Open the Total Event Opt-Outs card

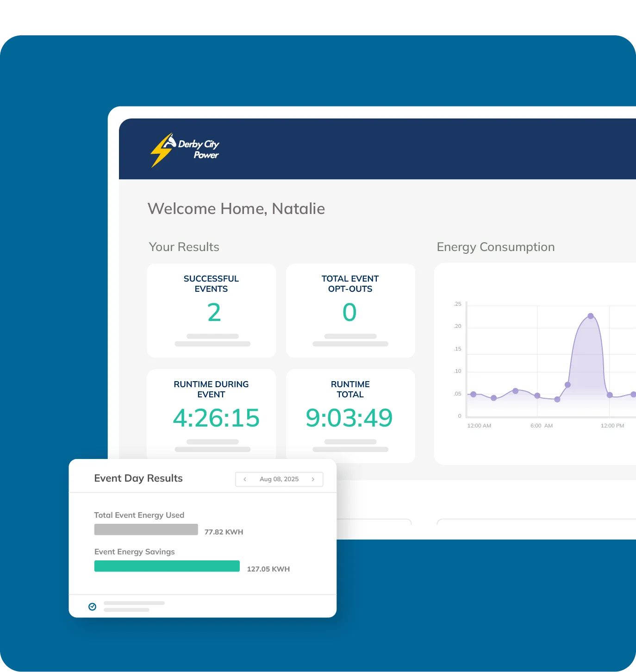tap(350, 310)
